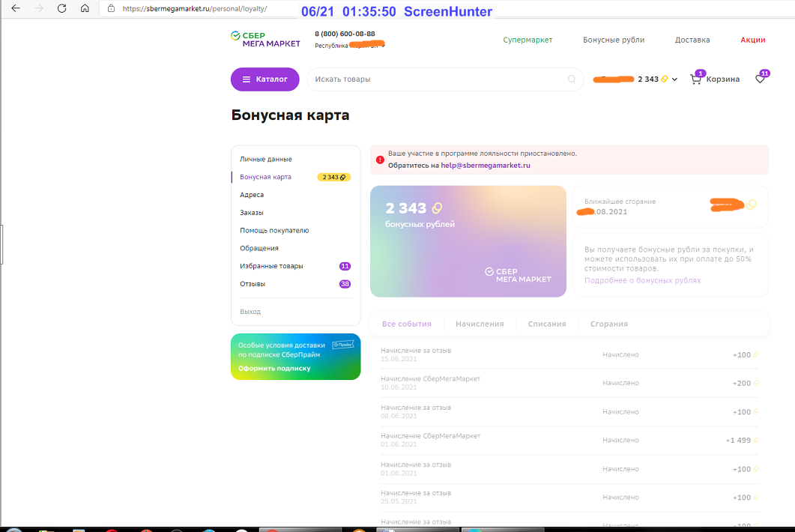Open the Каталог menu button
Screen dimensions: 795x532
[x=265, y=79]
